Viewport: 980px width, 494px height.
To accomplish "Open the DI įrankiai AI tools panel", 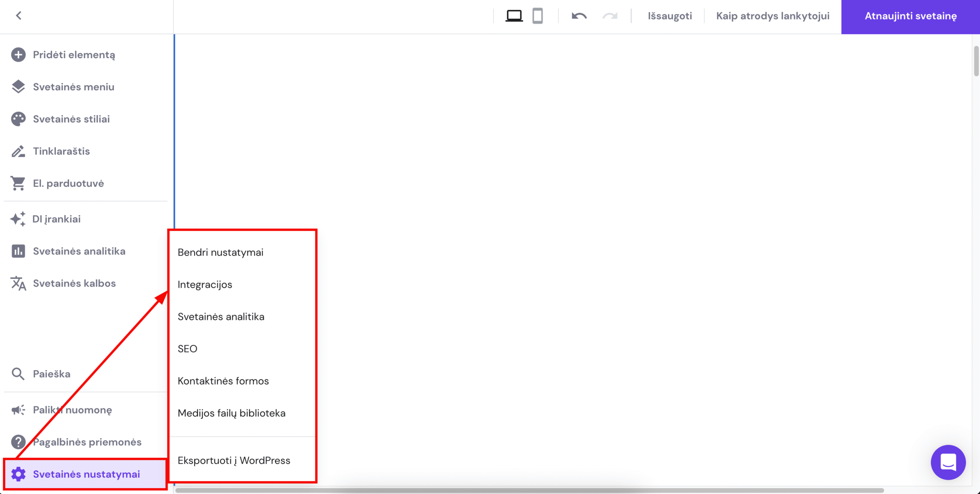I will coord(56,219).
